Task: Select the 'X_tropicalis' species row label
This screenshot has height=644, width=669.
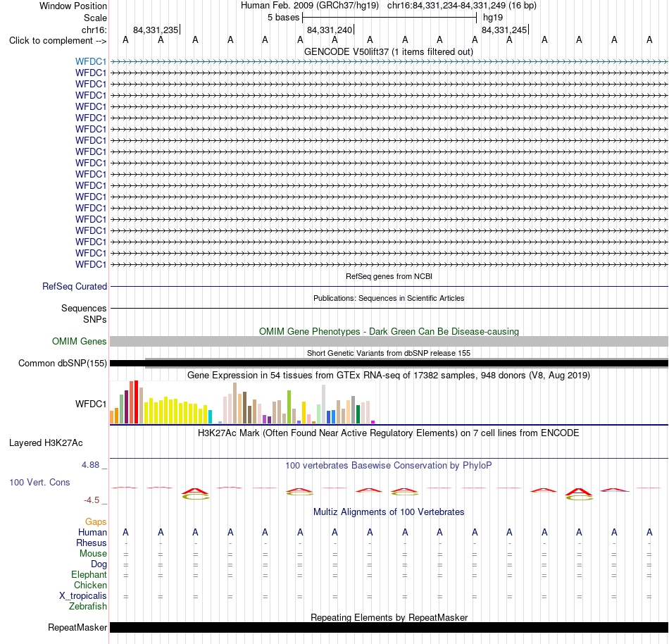Action: pyautogui.click(x=83, y=596)
